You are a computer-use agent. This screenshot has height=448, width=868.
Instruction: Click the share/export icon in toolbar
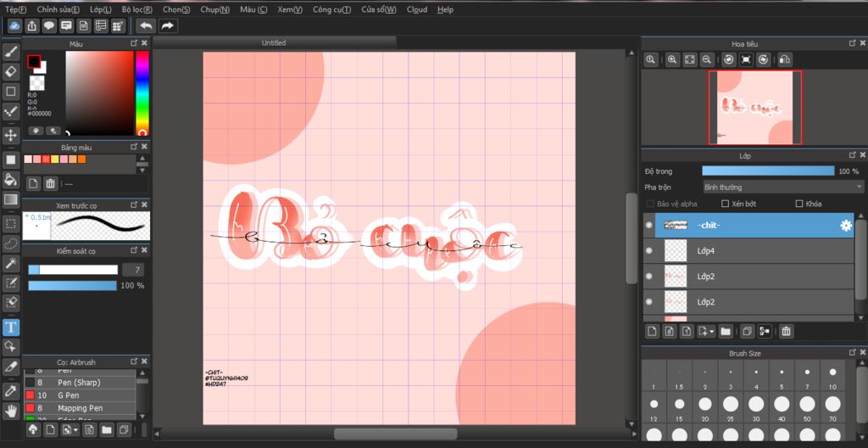pos(32,25)
